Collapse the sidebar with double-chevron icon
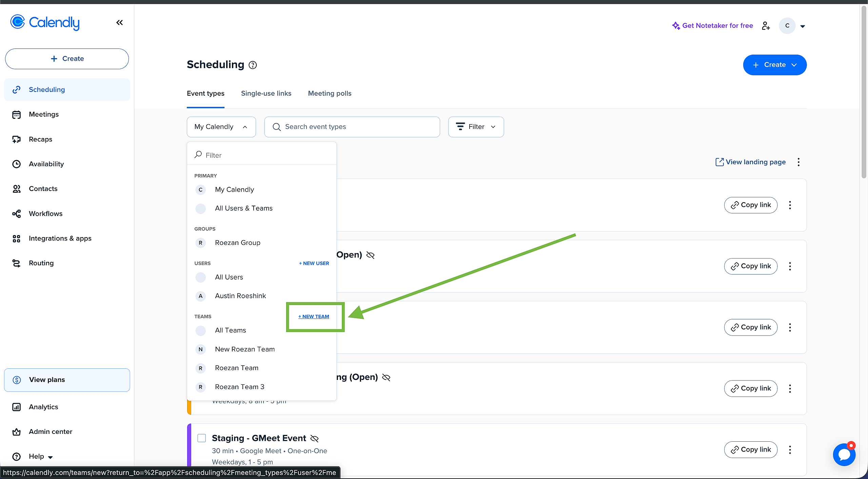This screenshot has width=868, height=479. pos(119,23)
